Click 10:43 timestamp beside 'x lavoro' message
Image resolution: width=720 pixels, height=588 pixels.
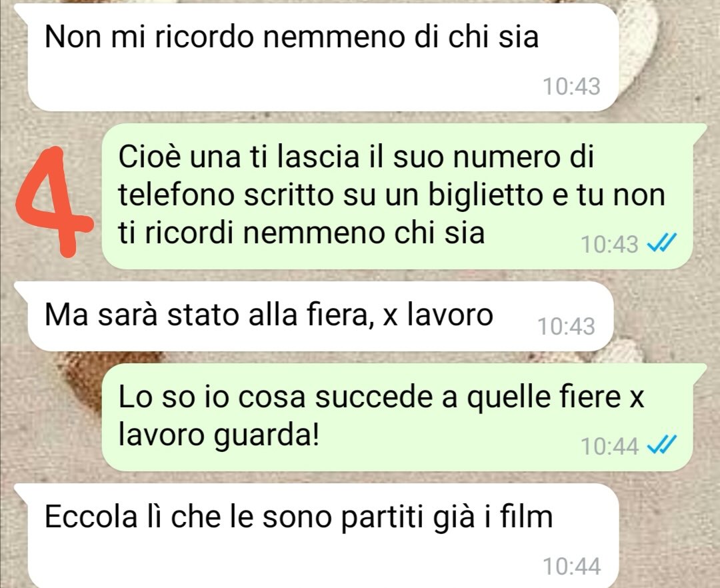point(566,327)
